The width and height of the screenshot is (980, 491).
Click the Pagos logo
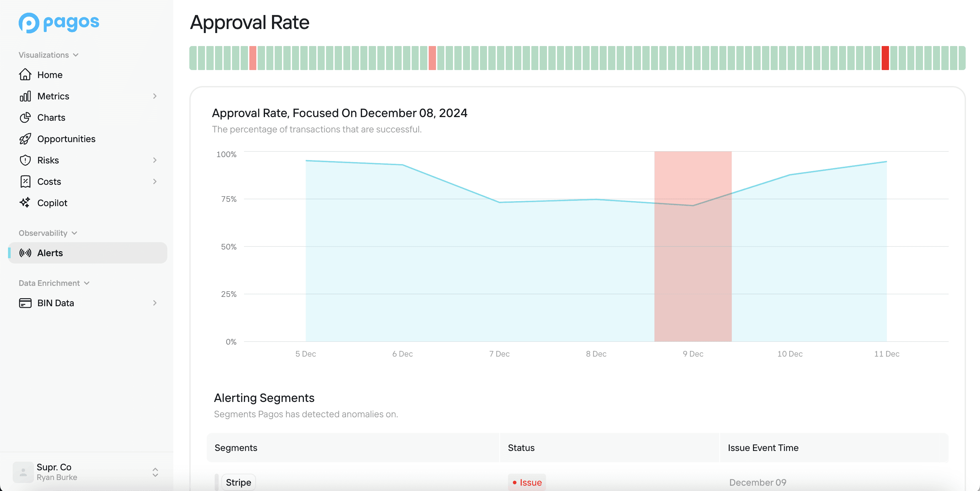(58, 23)
